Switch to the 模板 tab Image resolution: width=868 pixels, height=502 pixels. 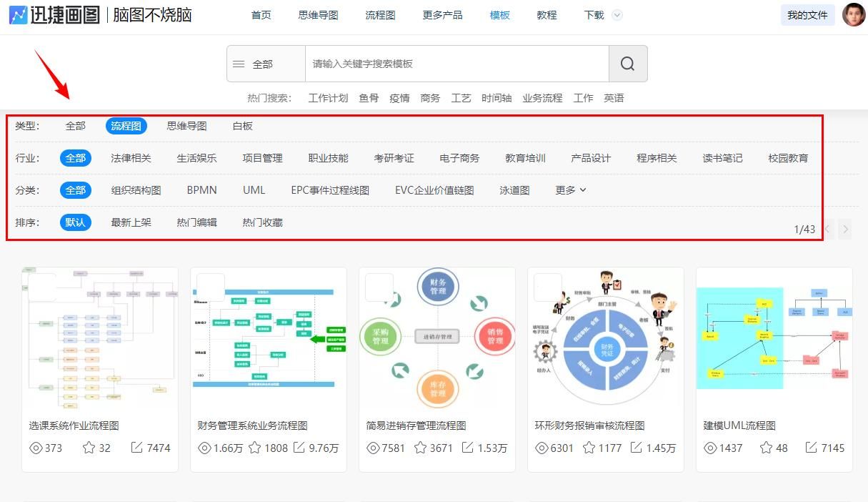tap(499, 14)
